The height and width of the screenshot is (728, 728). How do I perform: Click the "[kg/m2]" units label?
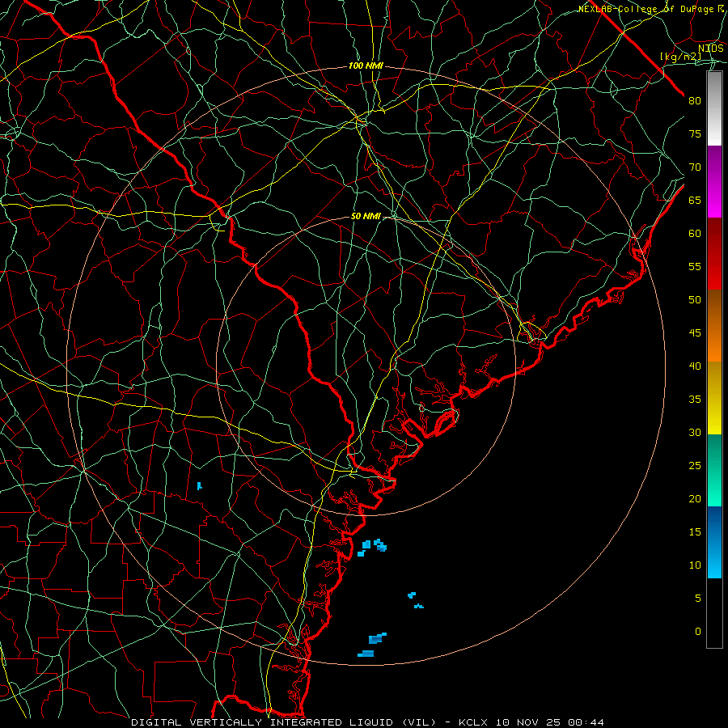(680, 57)
